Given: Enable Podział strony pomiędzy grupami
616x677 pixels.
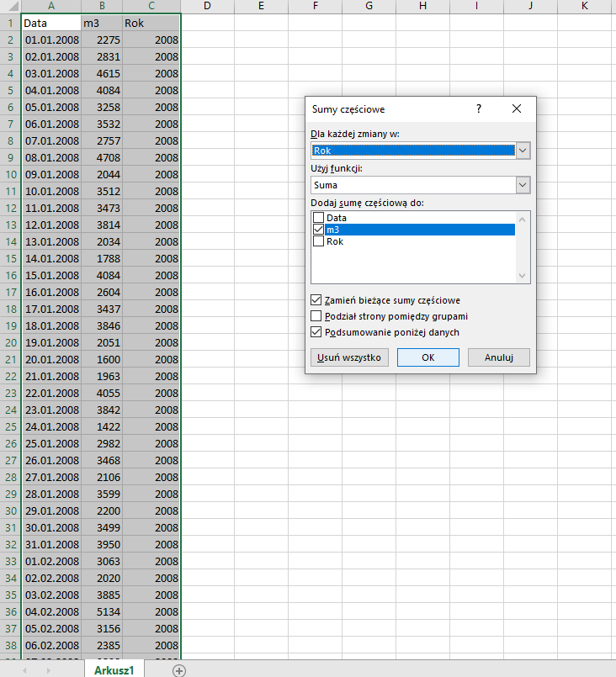Looking at the screenshot, I should [x=316, y=316].
